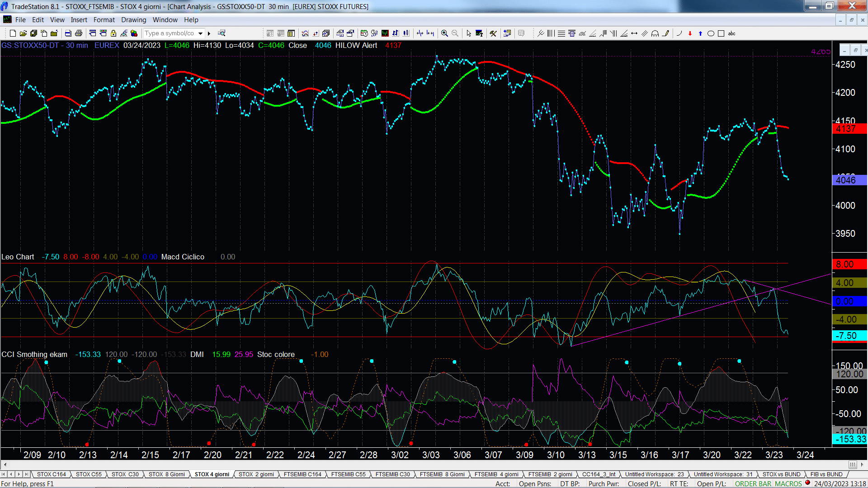Image resolution: width=868 pixels, height=488 pixels.
Task: Click the padlock lock icon in toolbar
Action: click(x=113, y=33)
